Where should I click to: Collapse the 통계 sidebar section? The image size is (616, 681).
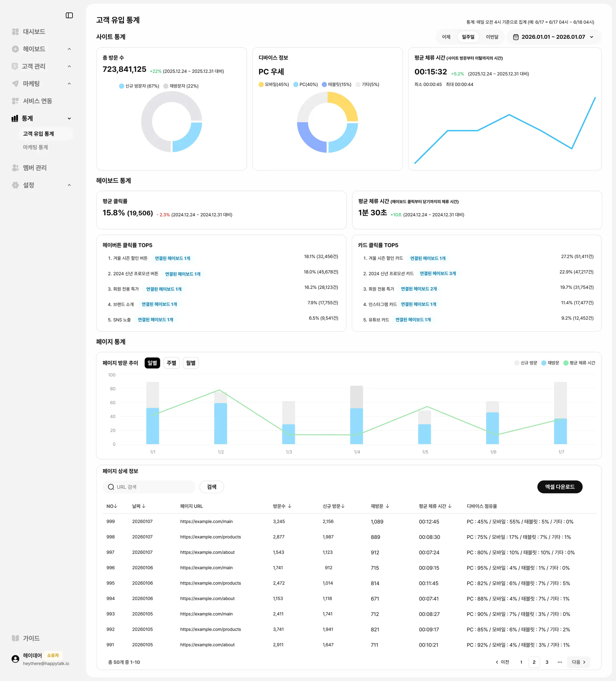[69, 119]
